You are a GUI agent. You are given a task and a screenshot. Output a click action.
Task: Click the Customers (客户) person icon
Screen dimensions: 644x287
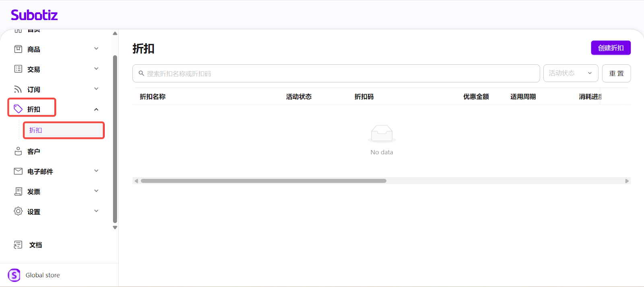pyautogui.click(x=18, y=151)
